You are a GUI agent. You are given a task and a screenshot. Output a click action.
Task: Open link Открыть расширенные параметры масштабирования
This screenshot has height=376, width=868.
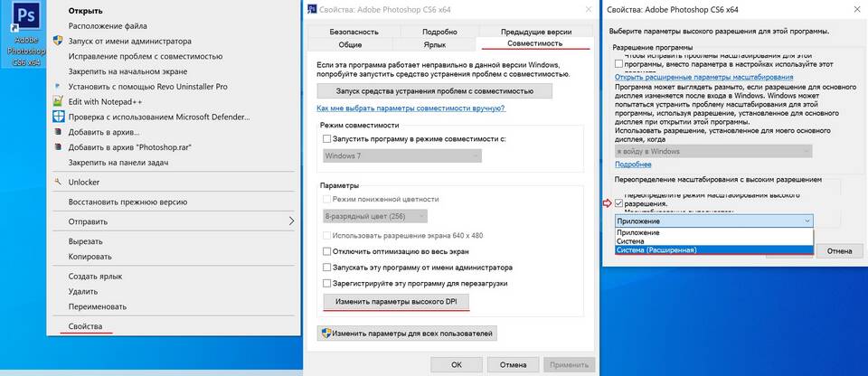(704, 77)
